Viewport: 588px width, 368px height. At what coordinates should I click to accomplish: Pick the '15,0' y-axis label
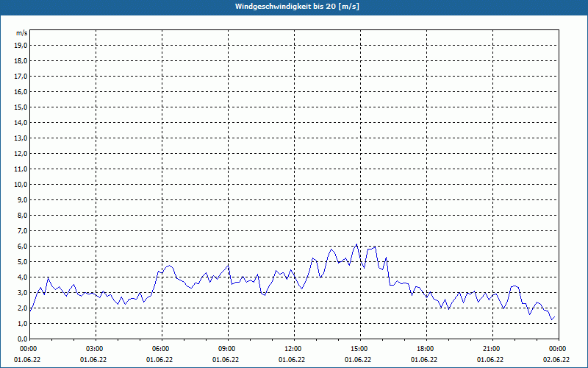21,107
